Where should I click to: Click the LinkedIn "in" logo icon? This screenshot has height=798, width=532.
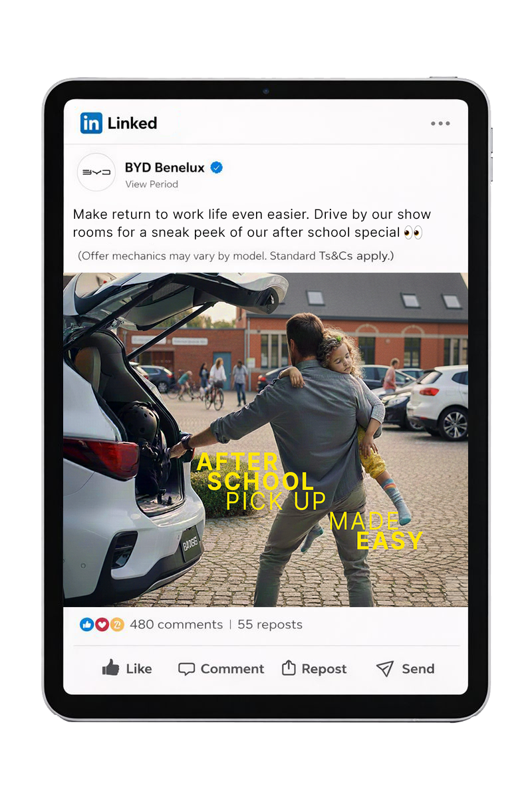(91, 123)
